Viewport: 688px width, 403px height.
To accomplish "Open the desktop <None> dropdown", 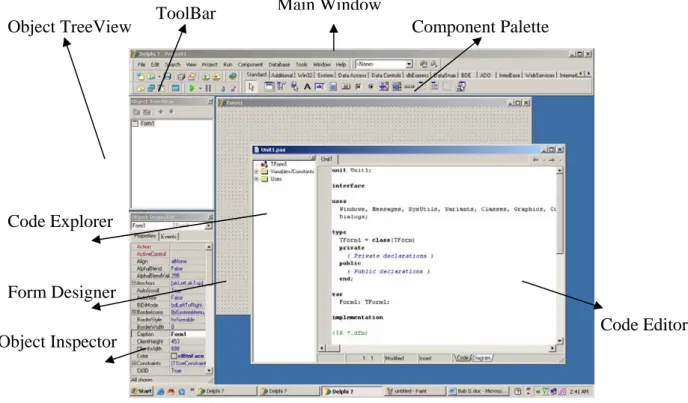I will 409,64.
